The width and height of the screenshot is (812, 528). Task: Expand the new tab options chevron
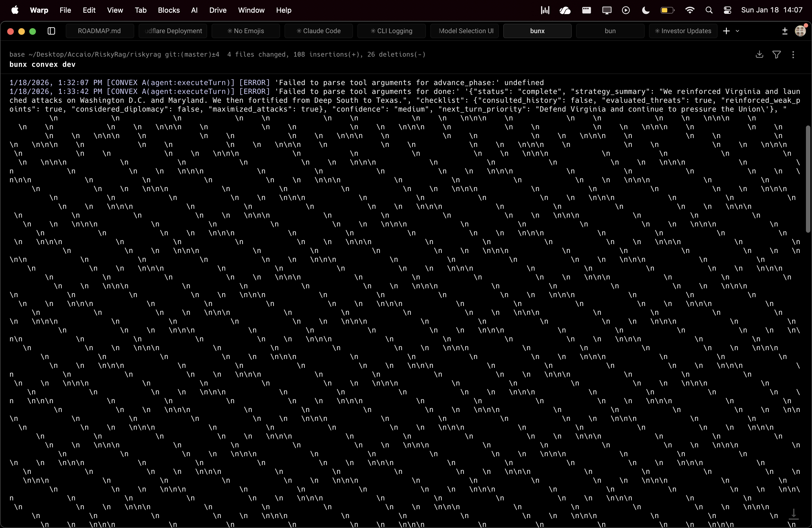click(x=737, y=31)
